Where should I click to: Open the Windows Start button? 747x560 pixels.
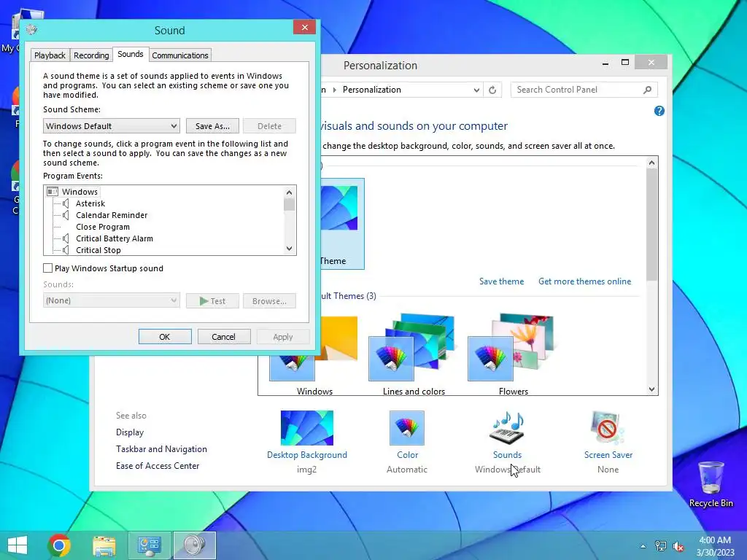coord(18,545)
